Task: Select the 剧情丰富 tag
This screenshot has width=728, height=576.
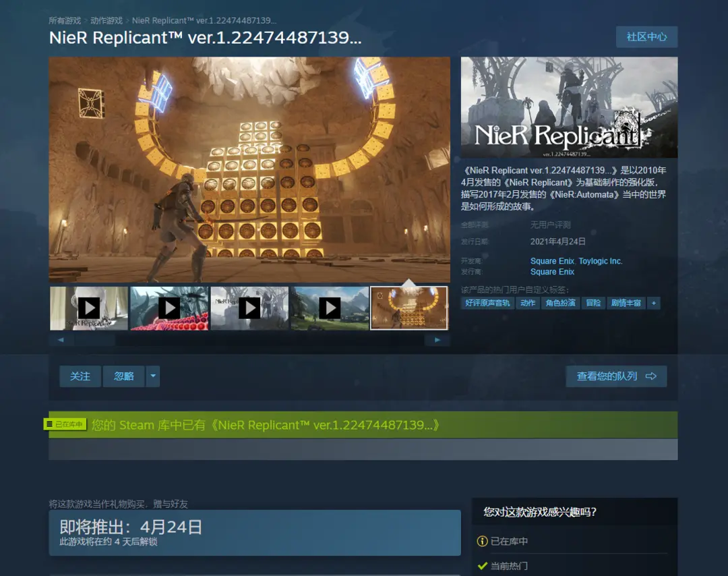Action: point(626,304)
